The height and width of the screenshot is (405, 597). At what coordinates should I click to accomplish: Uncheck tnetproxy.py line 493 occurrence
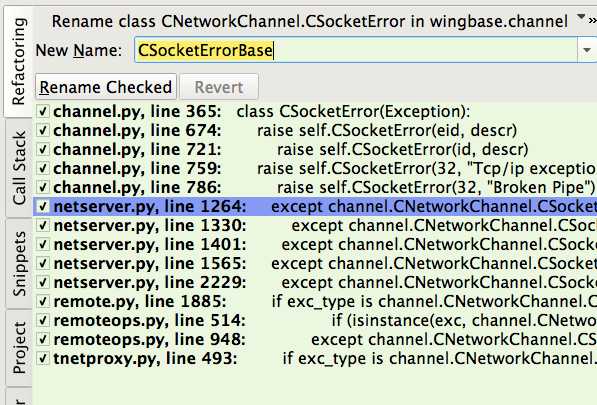[43, 358]
